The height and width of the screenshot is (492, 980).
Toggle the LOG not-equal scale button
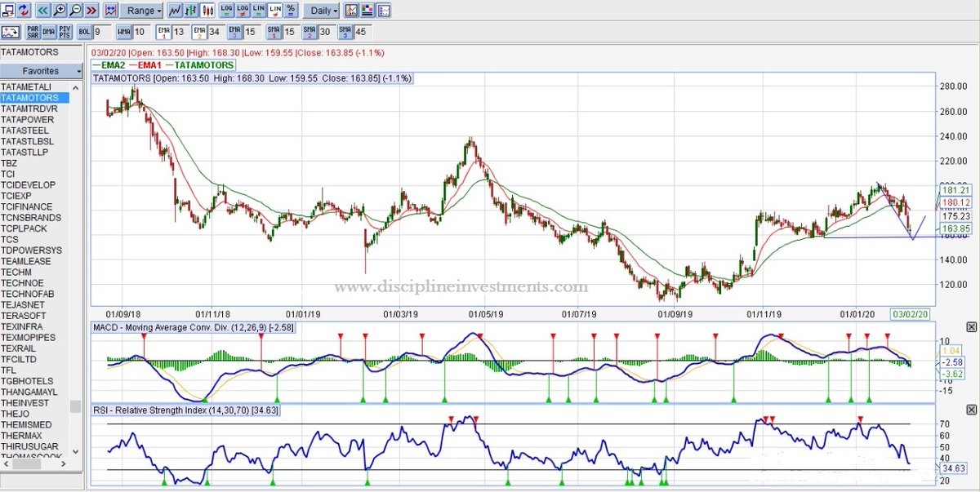(243, 11)
